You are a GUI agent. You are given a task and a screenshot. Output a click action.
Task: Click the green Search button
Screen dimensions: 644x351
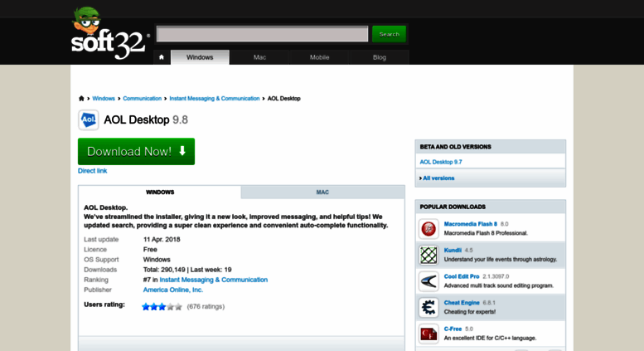[x=389, y=34]
